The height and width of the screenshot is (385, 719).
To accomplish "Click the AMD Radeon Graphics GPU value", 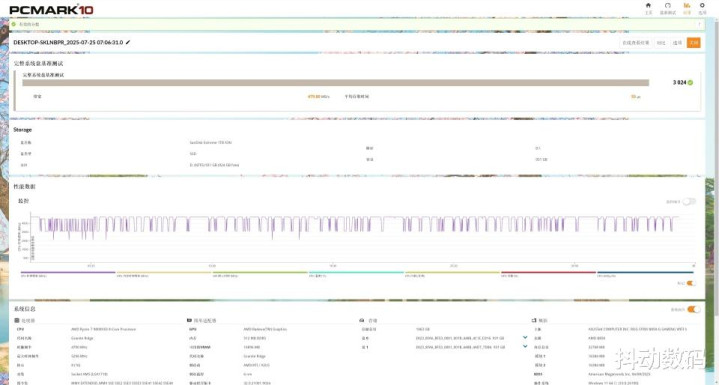I will point(264,329).
